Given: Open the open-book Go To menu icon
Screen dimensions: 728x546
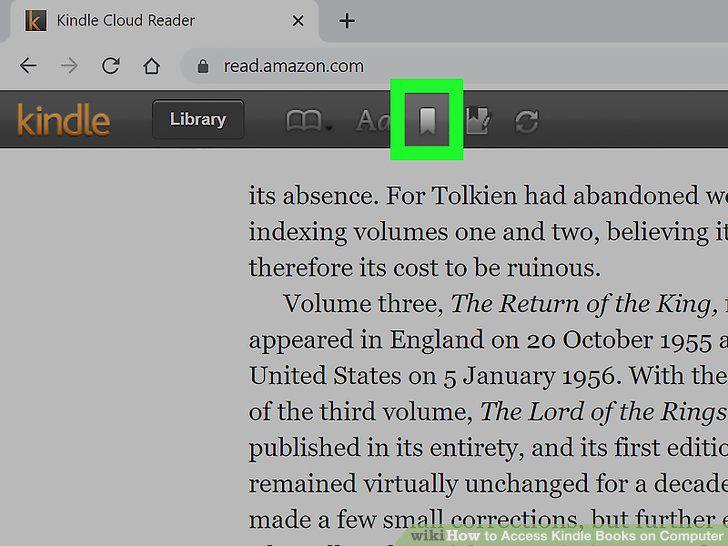Looking at the screenshot, I should (303, 121).
